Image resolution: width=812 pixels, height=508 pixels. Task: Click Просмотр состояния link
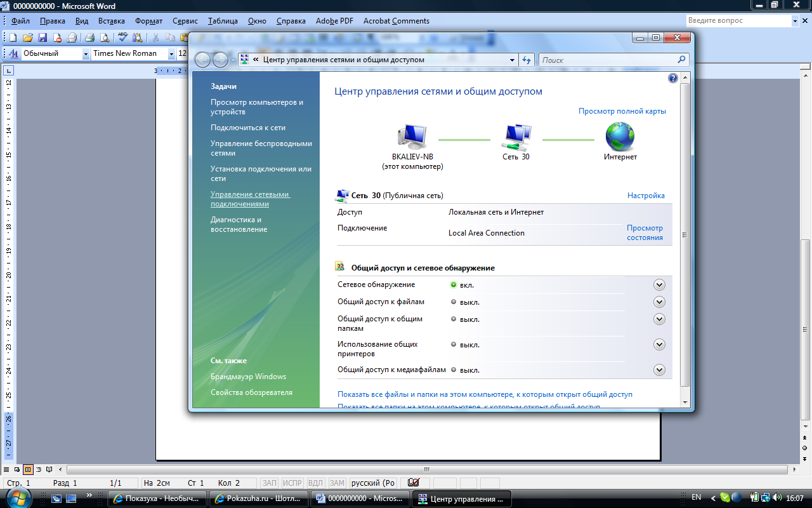tap(645, 232)
